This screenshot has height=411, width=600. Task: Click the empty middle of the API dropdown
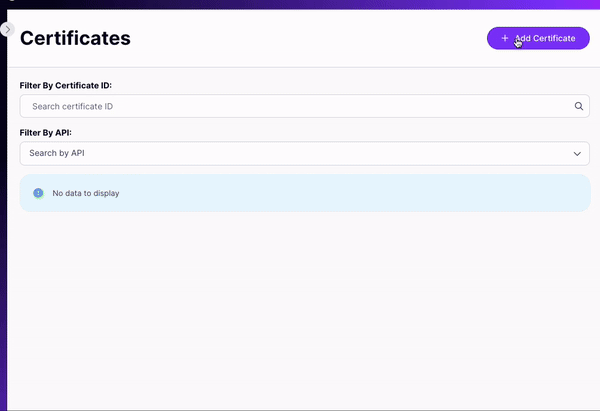click(330, 154)
